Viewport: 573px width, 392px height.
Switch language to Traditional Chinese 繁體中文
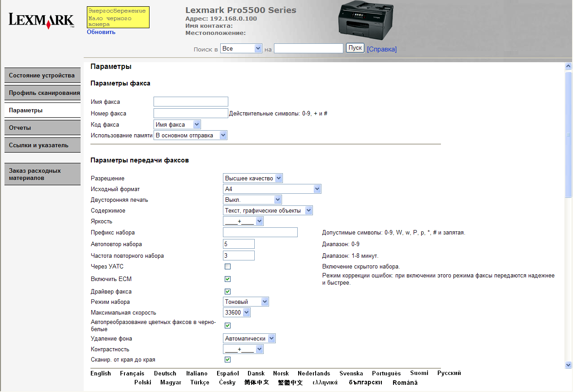coord(290,383)
